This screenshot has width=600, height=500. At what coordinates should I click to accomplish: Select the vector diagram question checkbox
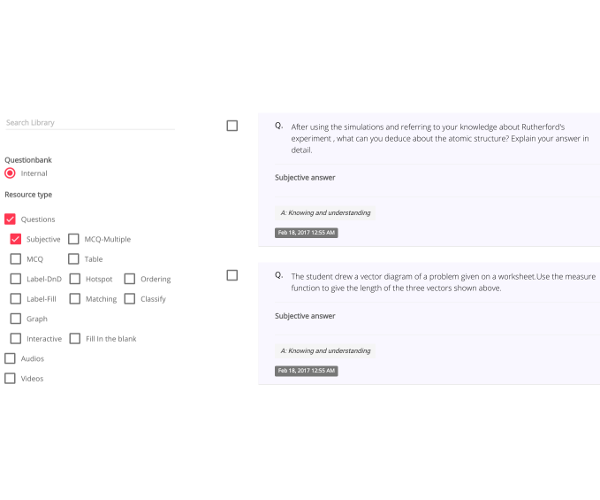[x=232, y=275]
